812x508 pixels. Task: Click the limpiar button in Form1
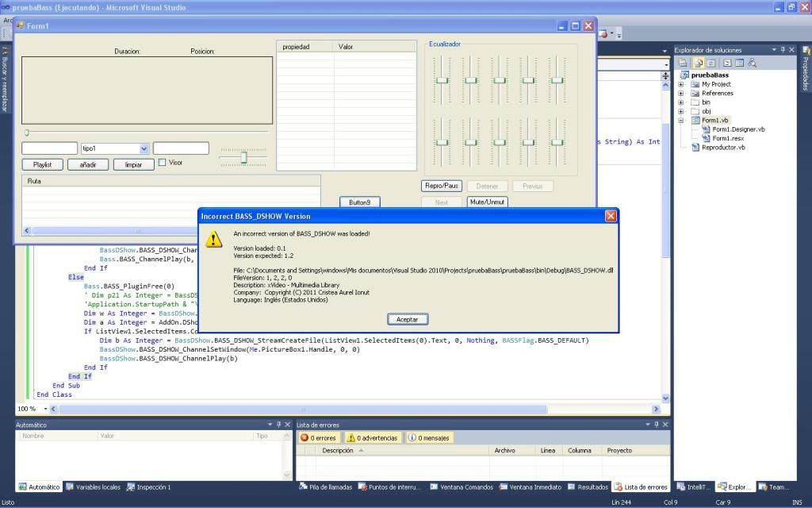[x=133, y=165]
